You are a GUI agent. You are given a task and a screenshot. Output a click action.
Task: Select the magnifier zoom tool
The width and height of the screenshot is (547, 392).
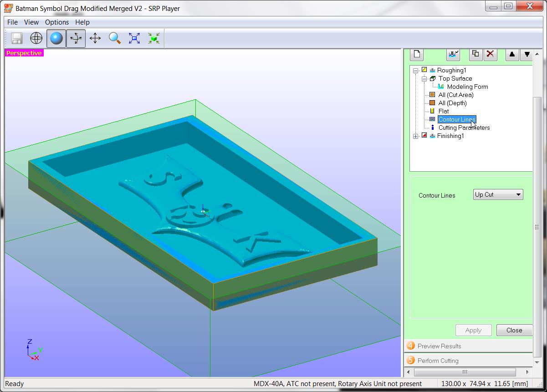[x=114, y=38]
